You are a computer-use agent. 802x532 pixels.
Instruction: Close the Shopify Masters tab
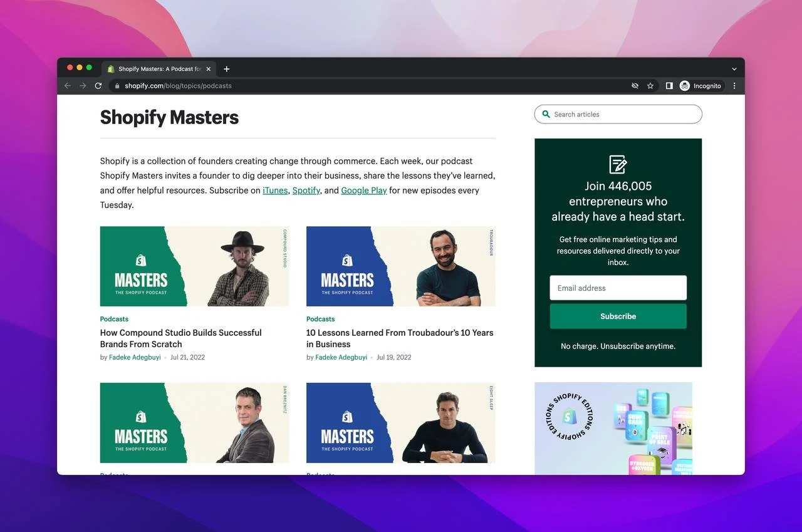coord(209,69)
